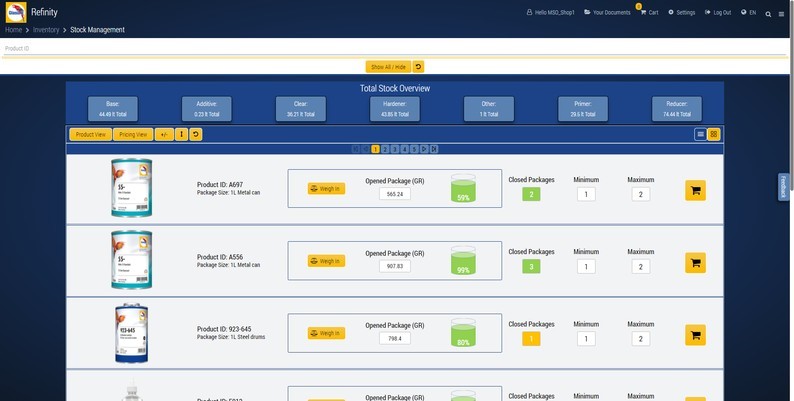Open the hamburger menu icon in header
This screenshot has width=794, height=401.
pyautogui.click(x=781, y=14)
